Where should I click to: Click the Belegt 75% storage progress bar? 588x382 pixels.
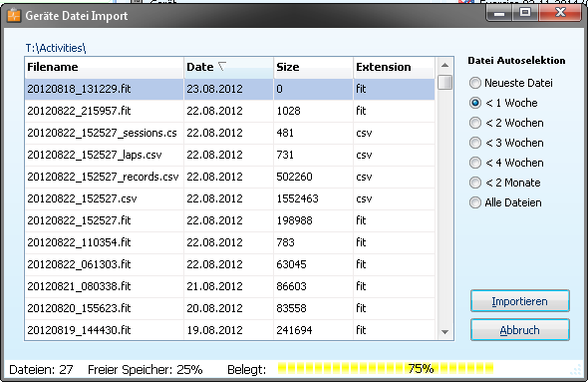pos(386,369)
